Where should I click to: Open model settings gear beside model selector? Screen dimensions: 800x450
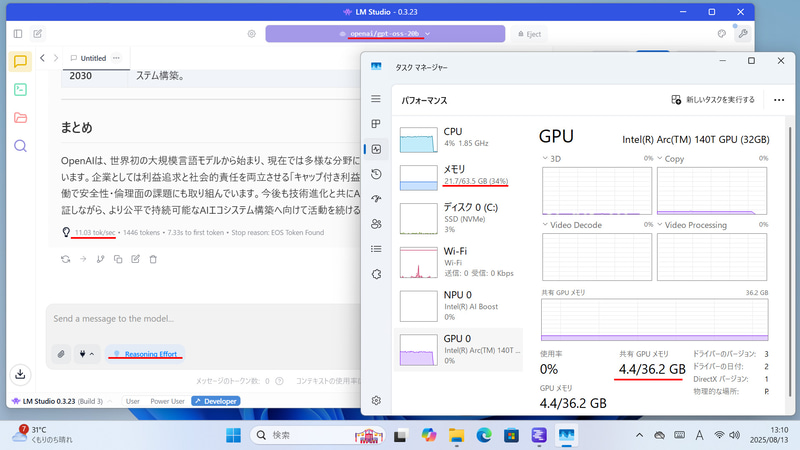[x=252, y=34]
